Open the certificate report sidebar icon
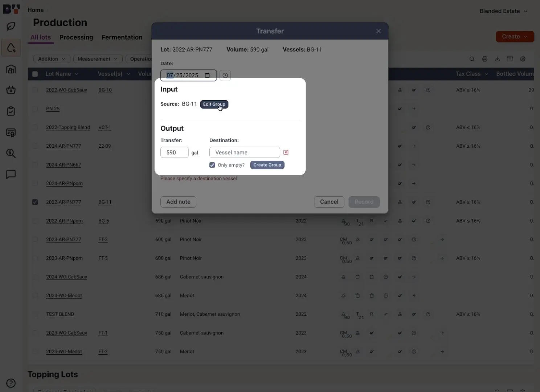Image resolution: width=540 pixels, height=392 pixels. (11, 132)
